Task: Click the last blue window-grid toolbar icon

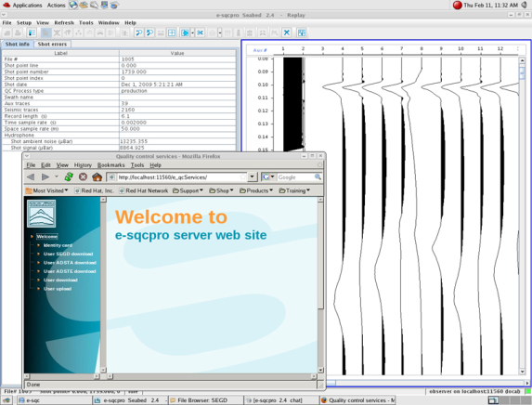Action: point(302,33)
